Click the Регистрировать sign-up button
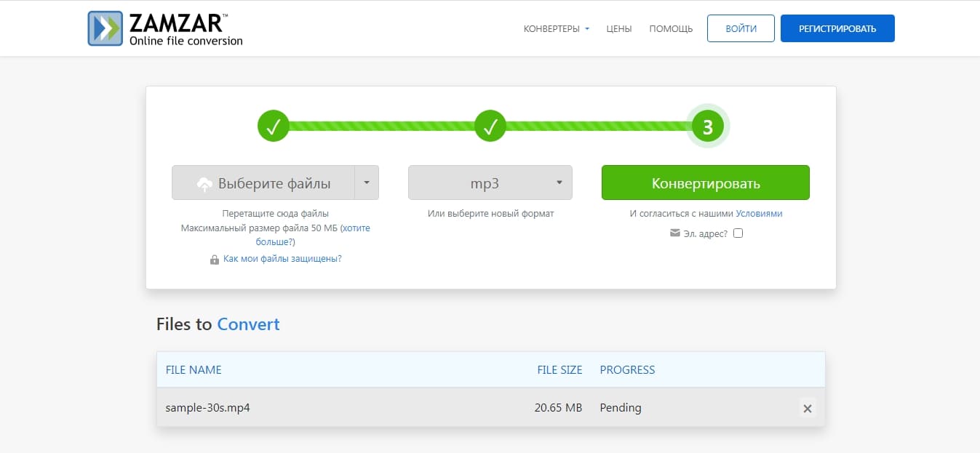This screenshot has width=980, height=453. pyautogui.click(x=837, y=28)
